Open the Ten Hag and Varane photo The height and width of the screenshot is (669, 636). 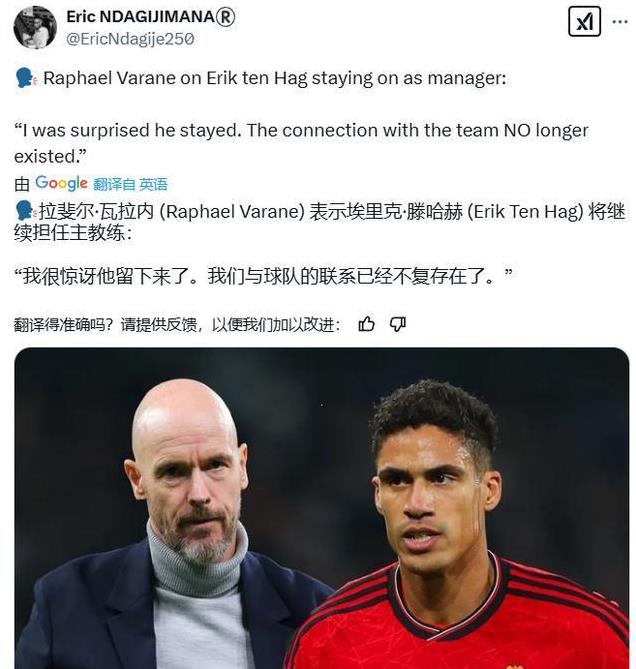point(322,508)
